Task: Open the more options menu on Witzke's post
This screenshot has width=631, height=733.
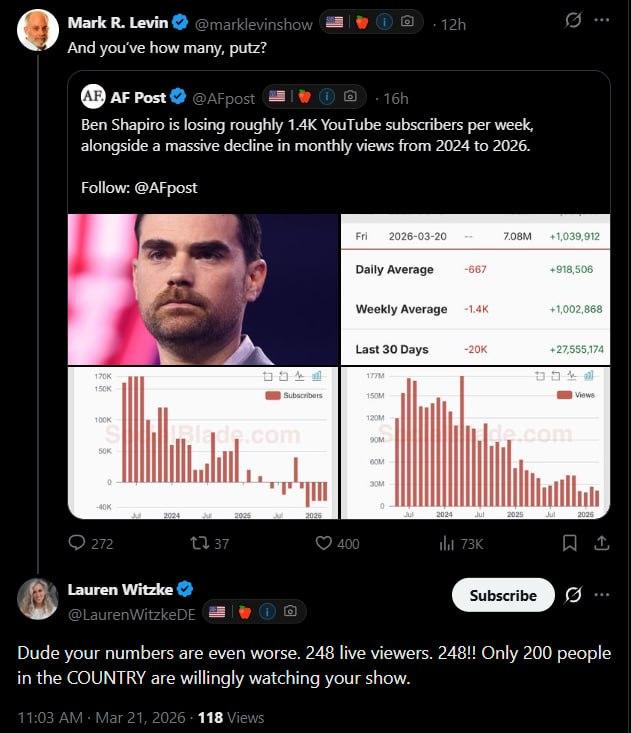Action: click(x=601, y=595)
